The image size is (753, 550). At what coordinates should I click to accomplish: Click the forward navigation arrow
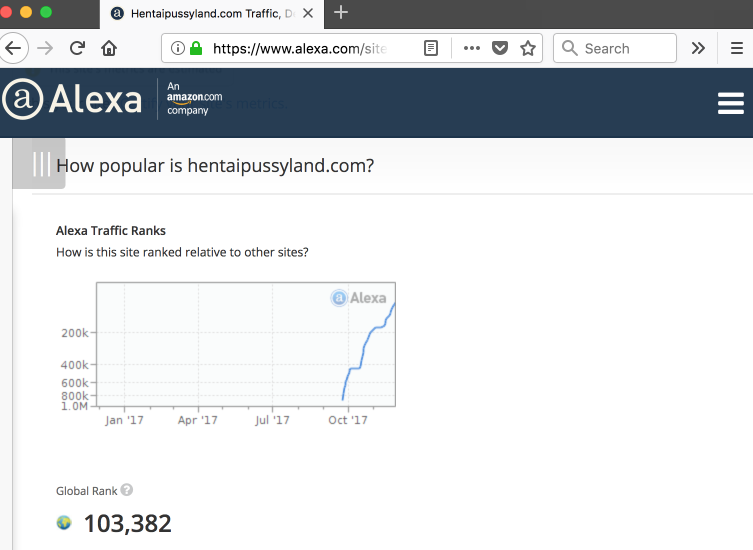tap(44, 48)
